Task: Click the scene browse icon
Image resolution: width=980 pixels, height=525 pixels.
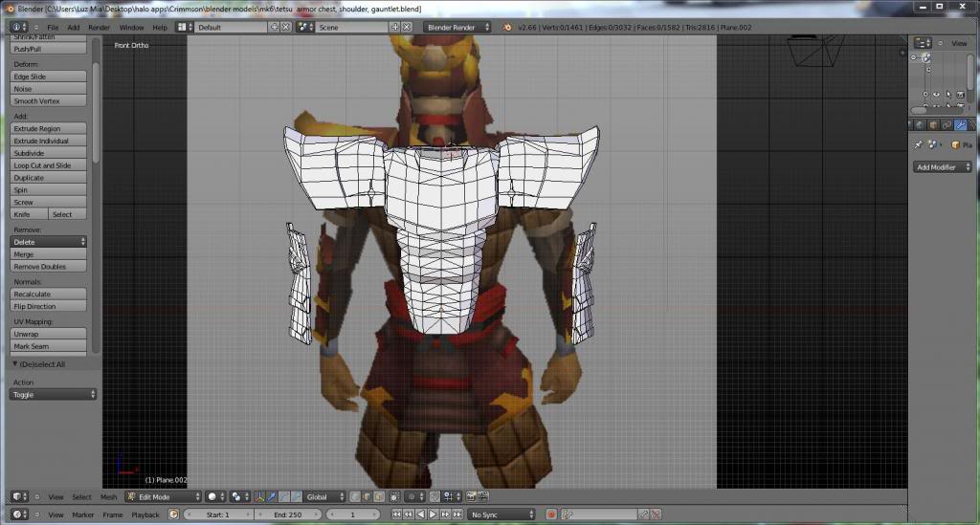Action: coord(305,27)
